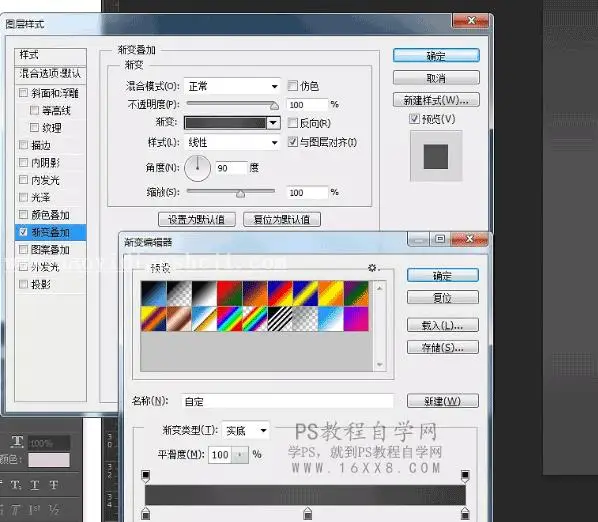The image size is (598, 522).
Task: Select the chrome gradient preset
Action: pyautogui.click(x=204, y=319)
